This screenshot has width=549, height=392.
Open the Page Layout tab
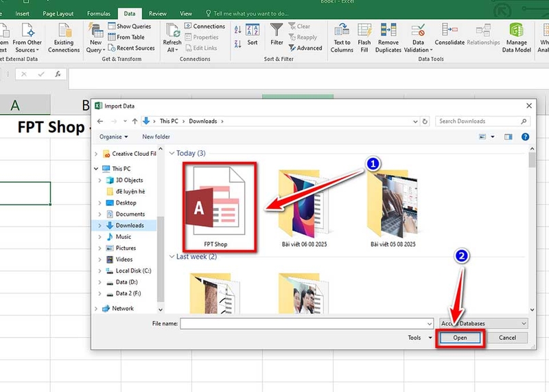tap(58, 14)
